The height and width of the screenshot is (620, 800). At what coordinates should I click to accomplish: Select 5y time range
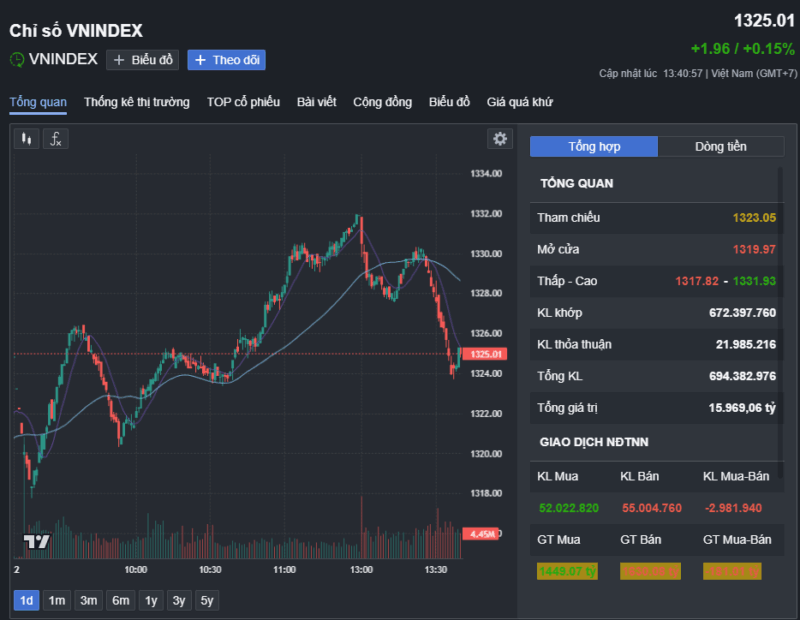coord(207,601)
